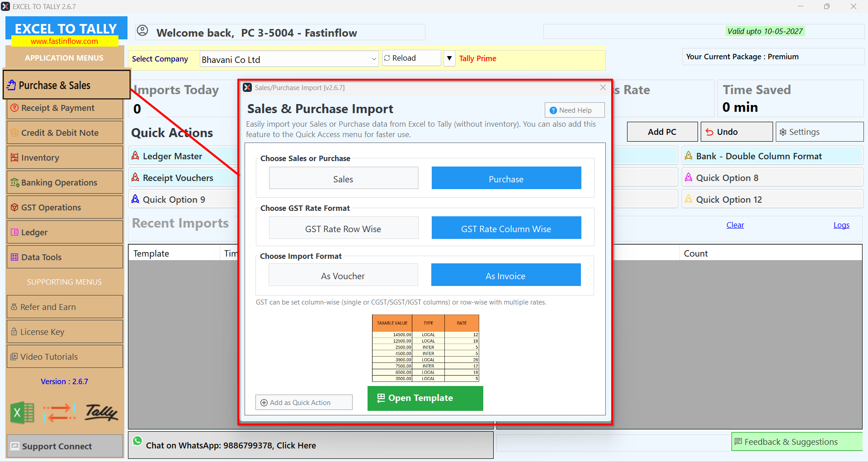Viewport: 868px width, 462px height.
Task: Open the Receipt & Payment menu
Action: pyautogui.click(x=65, y=108)
